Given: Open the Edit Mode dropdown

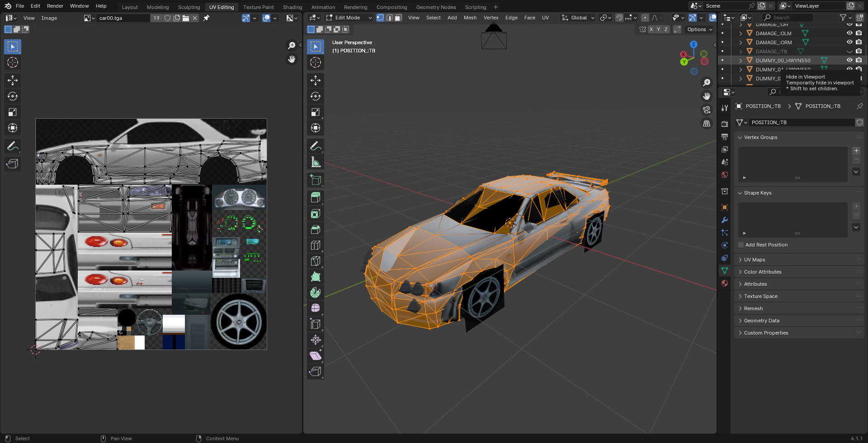Looking at the screenshot, I should coord(349,18).
